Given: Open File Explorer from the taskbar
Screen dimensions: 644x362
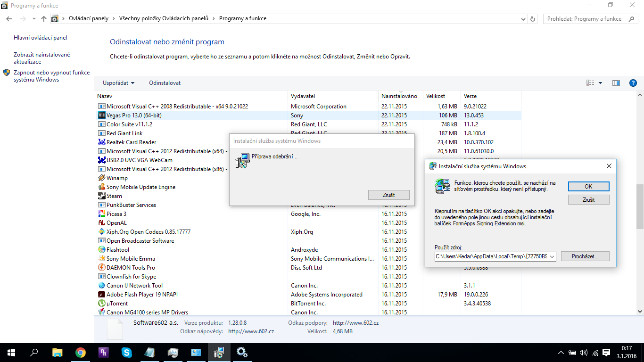Looking at the screenshot, I should coord(58,352).
